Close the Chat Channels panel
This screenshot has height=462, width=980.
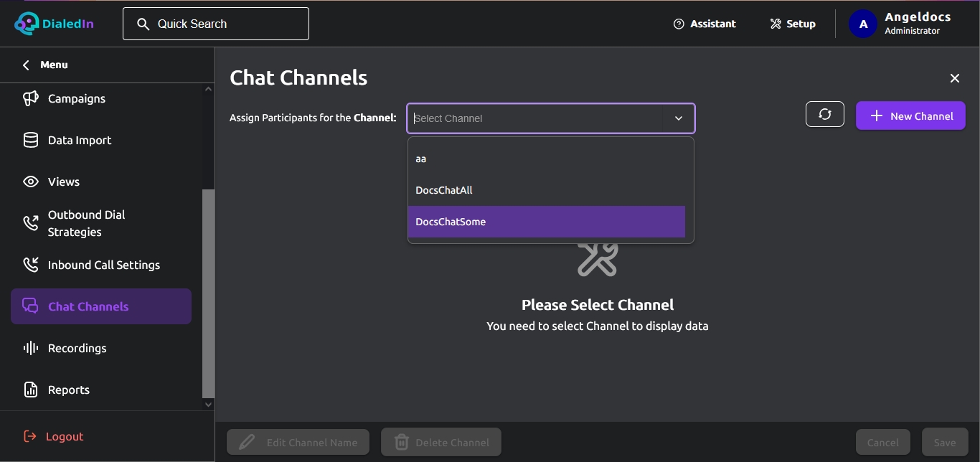pos(955,78)
